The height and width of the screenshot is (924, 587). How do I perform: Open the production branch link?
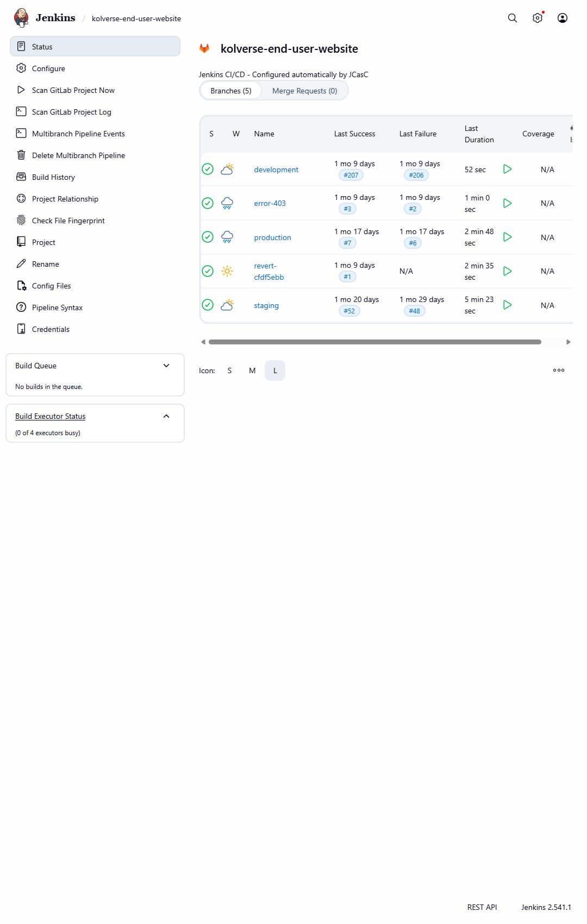272,237
